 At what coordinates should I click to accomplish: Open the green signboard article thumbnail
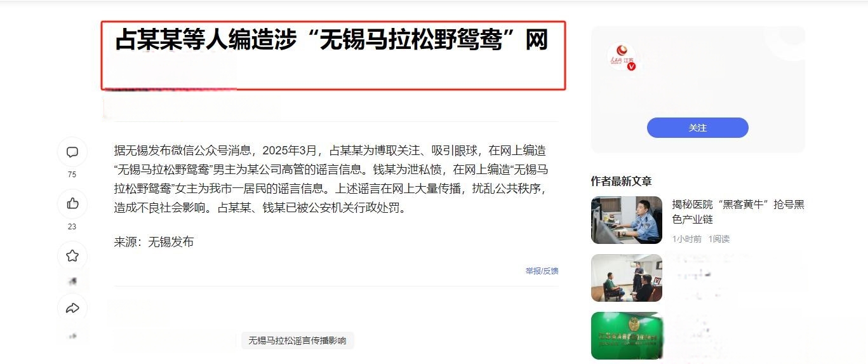(627, 335)
